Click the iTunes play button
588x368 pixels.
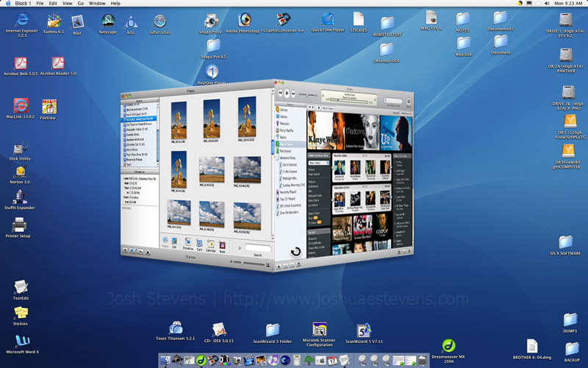(x=287, y=93)
